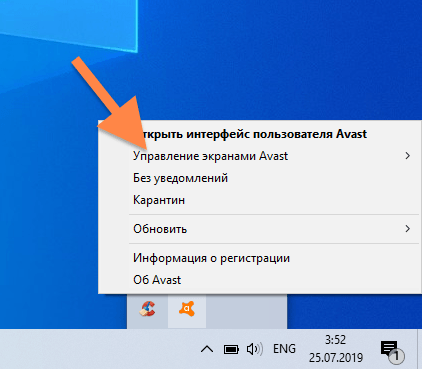Open the Action Center notifications icon
Screen dimensions: 422x369
(392, 351)
